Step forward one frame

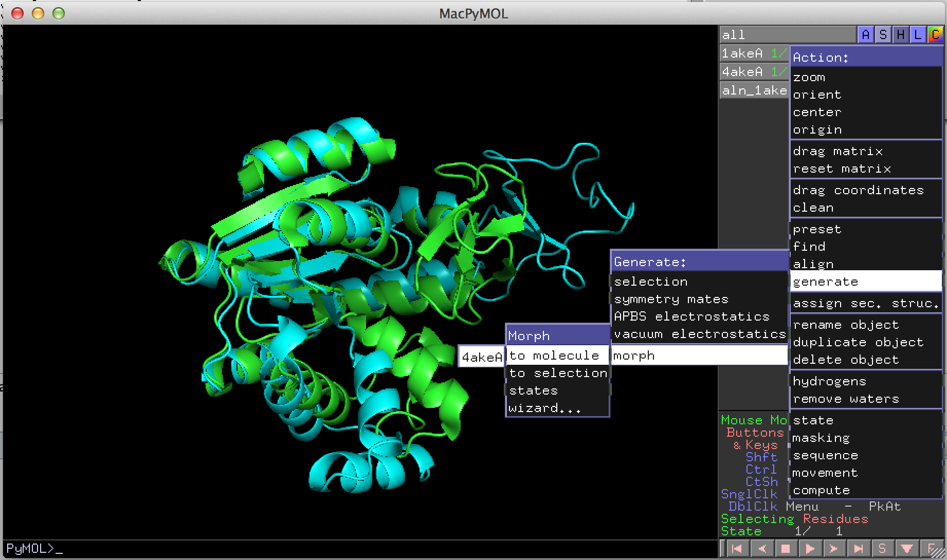click(x=833, y=549)
